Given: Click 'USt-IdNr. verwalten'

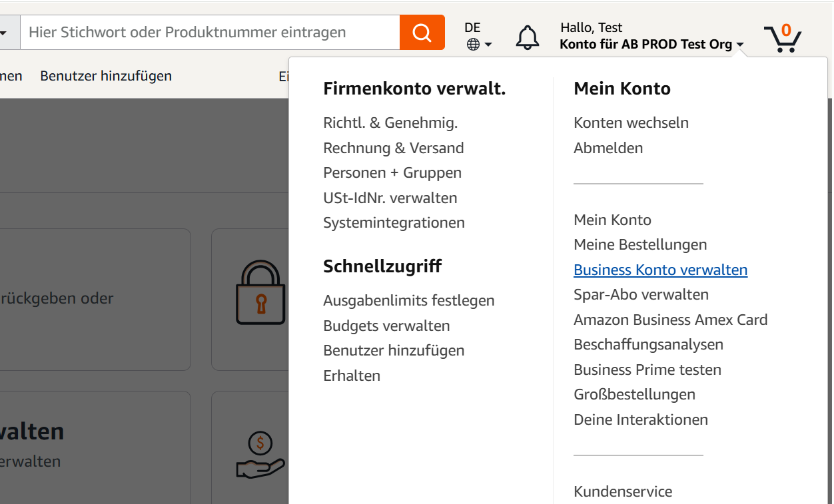Looking at the screenshot, I should 390,198.
